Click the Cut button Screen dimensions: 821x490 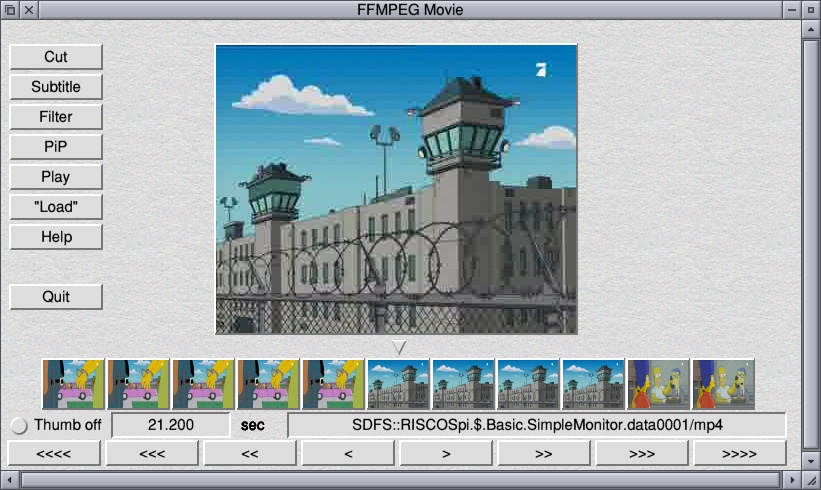pos(56,57)
